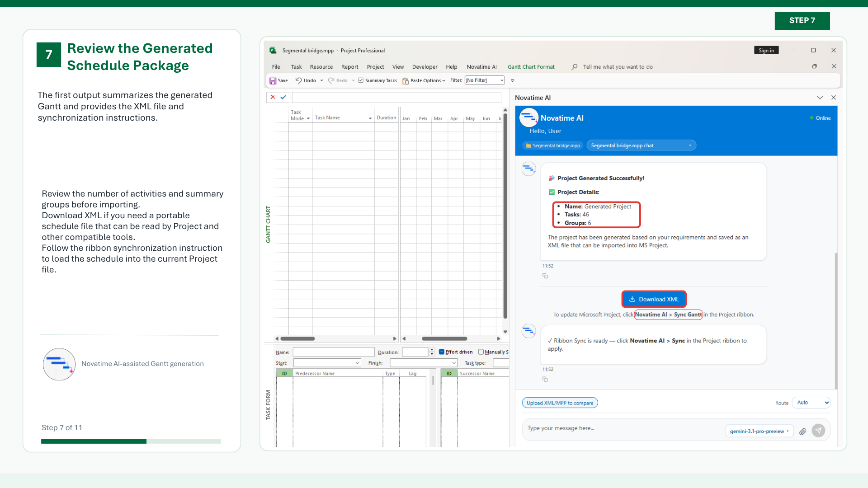
Task: Open the Task ribbon tab
Action: pos(297,67)
